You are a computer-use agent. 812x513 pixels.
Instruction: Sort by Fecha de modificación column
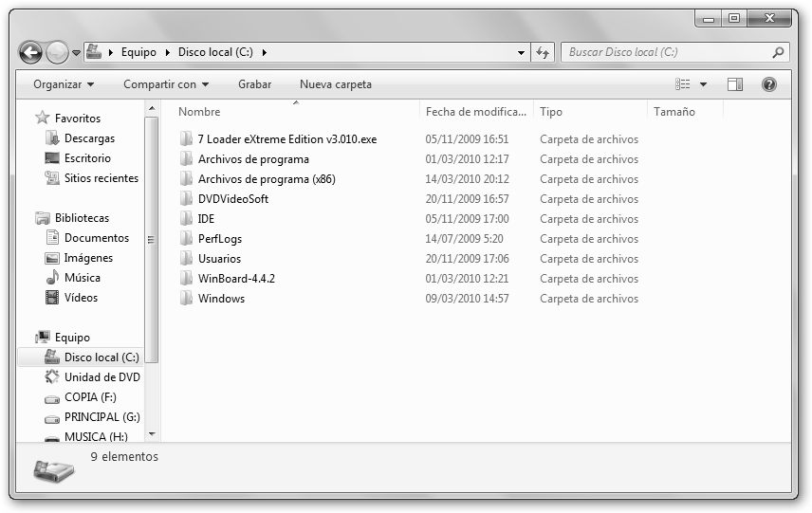[474, 112]
